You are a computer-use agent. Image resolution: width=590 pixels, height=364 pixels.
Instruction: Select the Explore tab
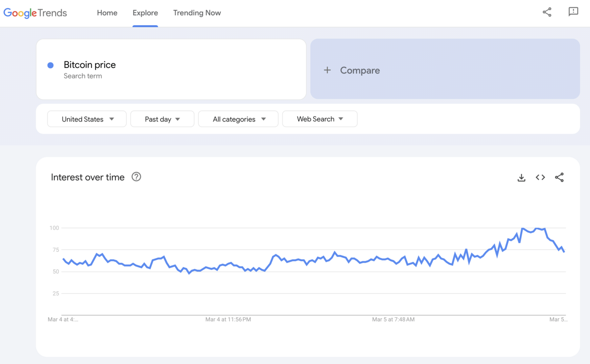[145, 13]
